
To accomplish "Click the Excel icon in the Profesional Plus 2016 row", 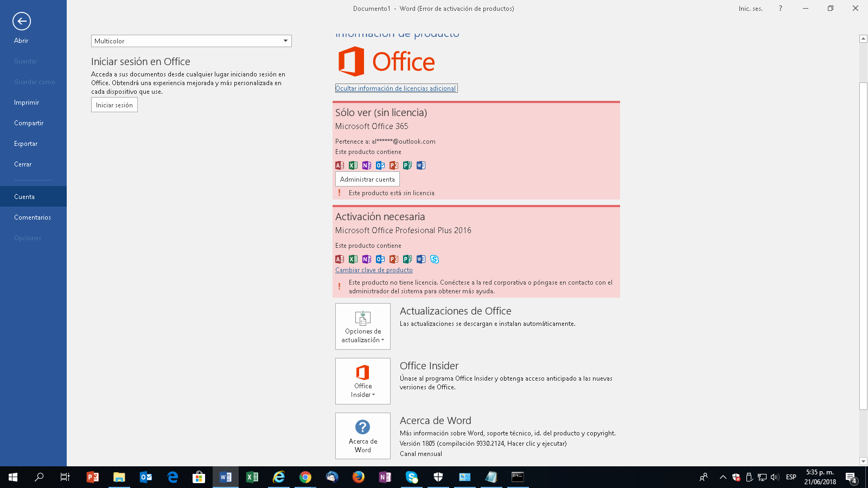I will coord(353,259).
